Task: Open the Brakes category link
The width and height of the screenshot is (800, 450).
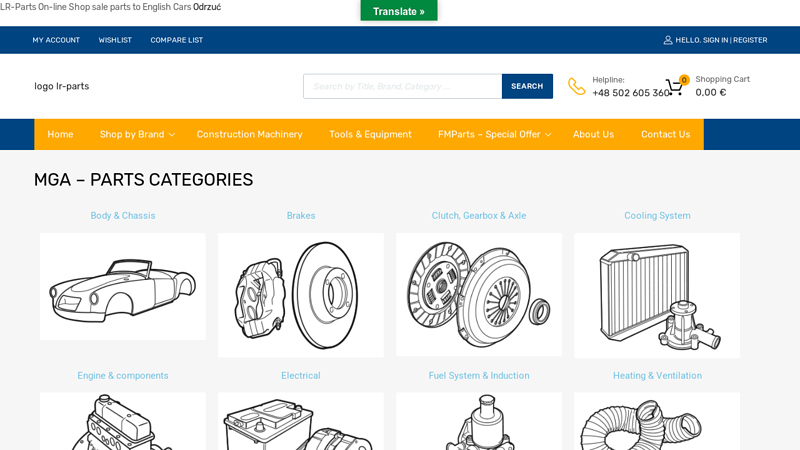Action: tap(301, 215)
